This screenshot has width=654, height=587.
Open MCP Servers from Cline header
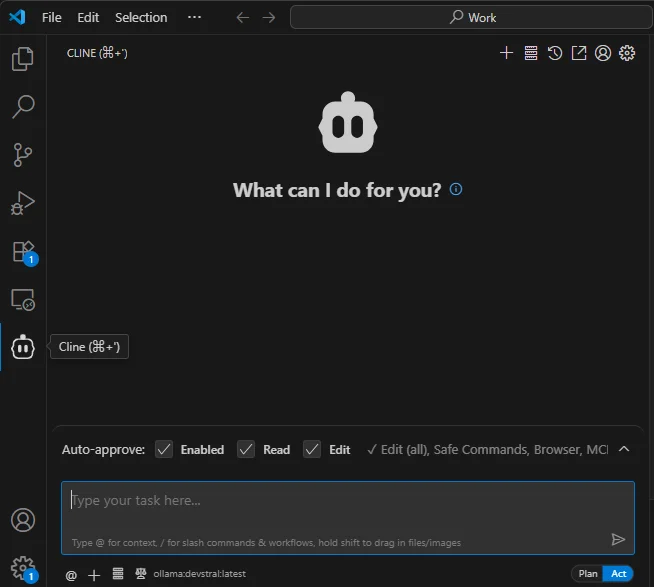click(x=531, y=53)
